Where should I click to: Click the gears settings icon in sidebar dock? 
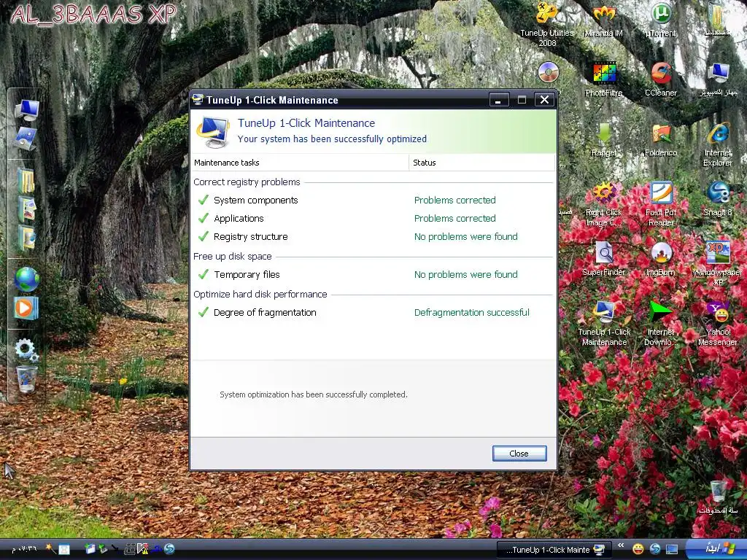coord(26,350)
